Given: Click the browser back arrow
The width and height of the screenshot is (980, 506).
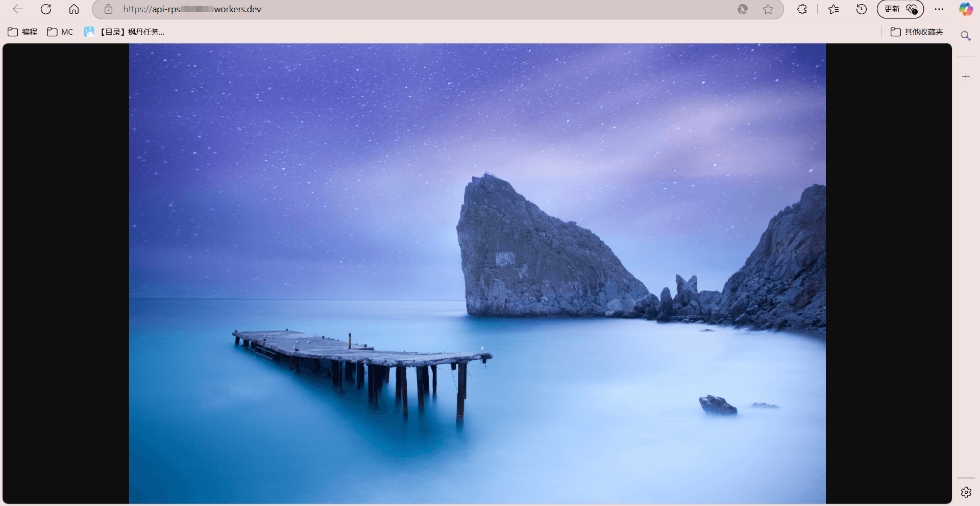Looking at the screenshot, I should tap(18, 9).
